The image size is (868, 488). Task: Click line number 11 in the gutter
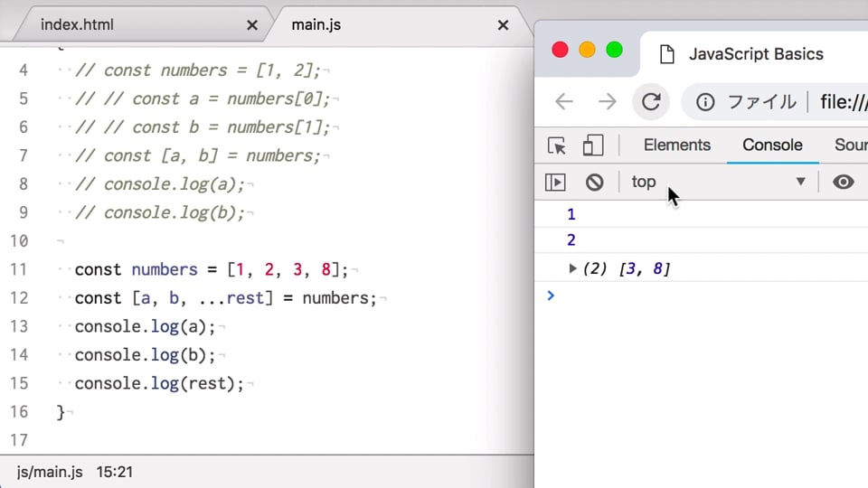[x=19, y=269]
